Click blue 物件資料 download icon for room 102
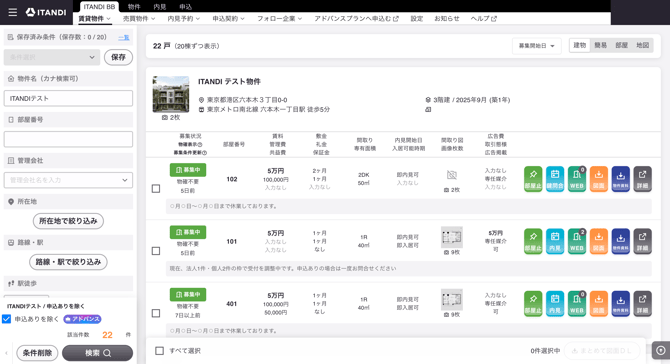Image resolution: width=670 pixels, height=364 pixels. point(620,179)
